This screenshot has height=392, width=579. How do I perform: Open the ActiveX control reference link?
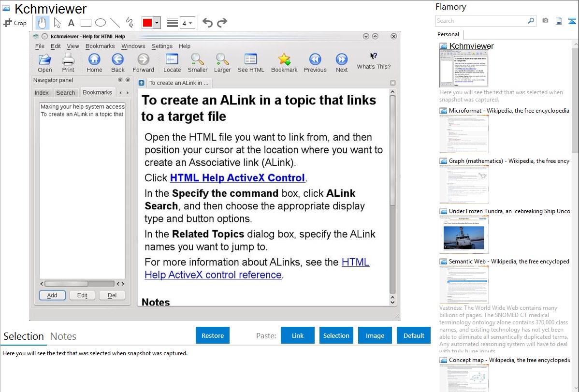pyautogui.click(x=213, y=275)
